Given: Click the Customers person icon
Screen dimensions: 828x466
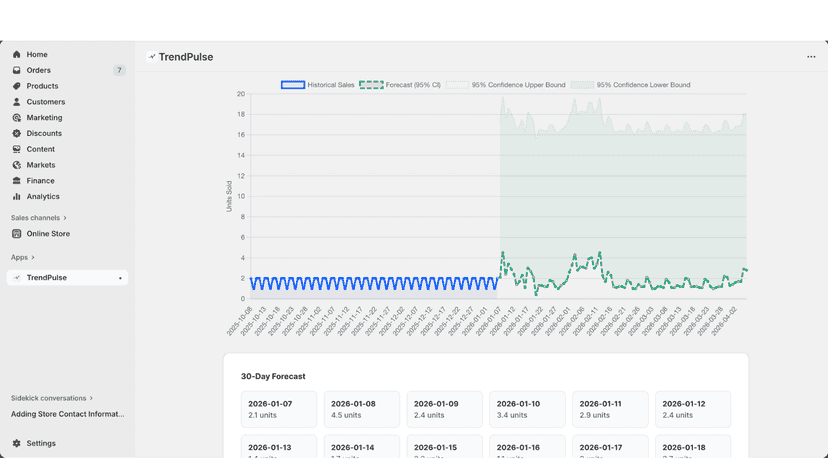Looking at the screenshot, I should point(16,102).
